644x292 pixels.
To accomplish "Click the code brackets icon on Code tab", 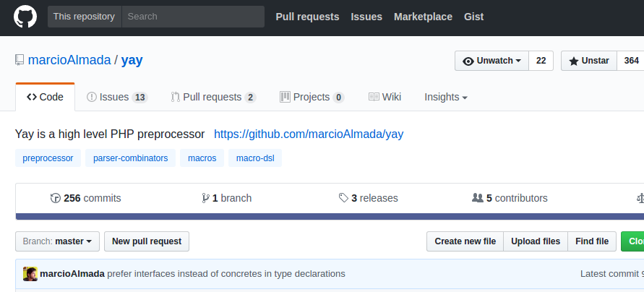I will click(x=32, y=97).
